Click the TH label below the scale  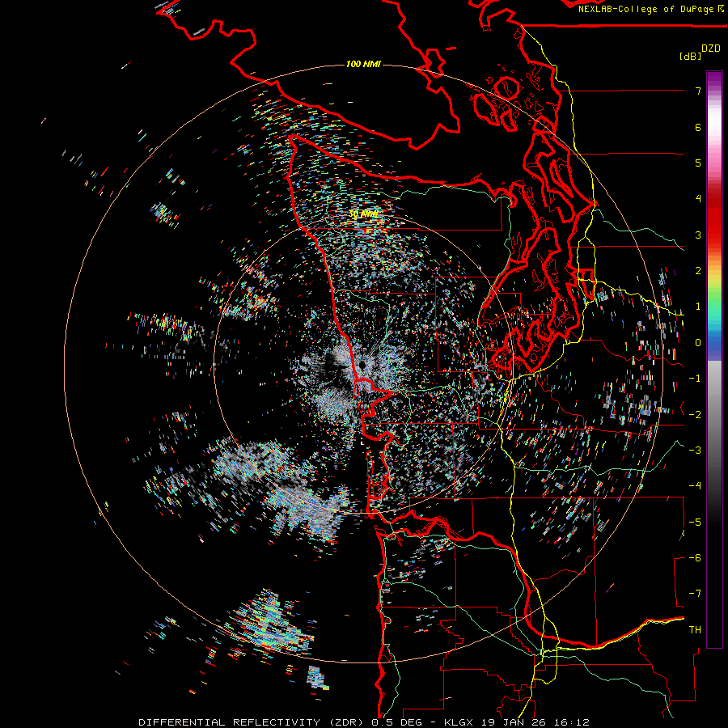pos(695,630)
